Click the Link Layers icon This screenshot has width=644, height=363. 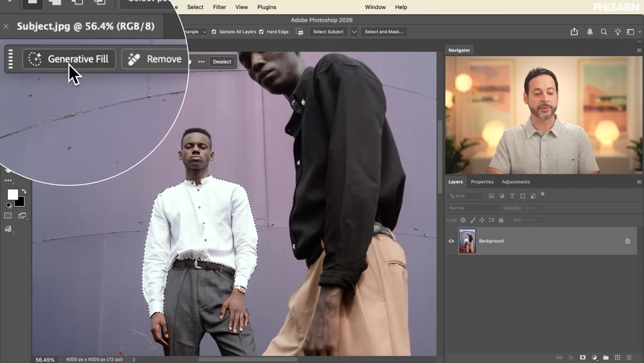[559, 357]
